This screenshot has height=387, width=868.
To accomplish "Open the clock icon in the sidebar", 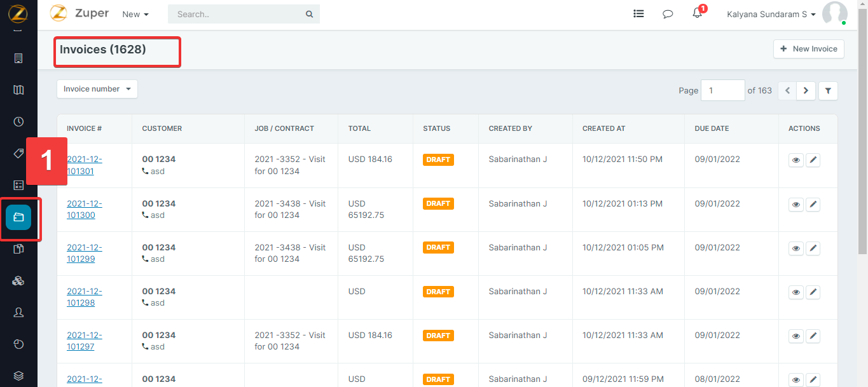I will point(18,121).
